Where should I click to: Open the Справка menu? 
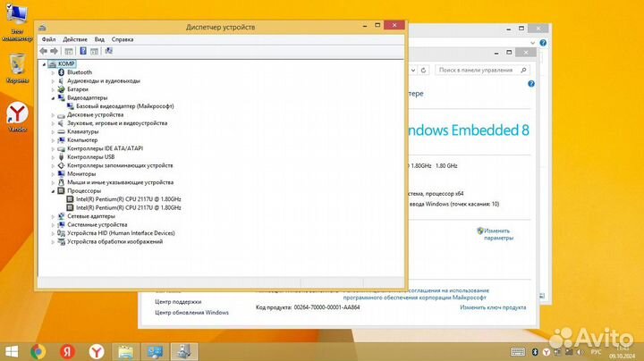[x=123, y=39]
